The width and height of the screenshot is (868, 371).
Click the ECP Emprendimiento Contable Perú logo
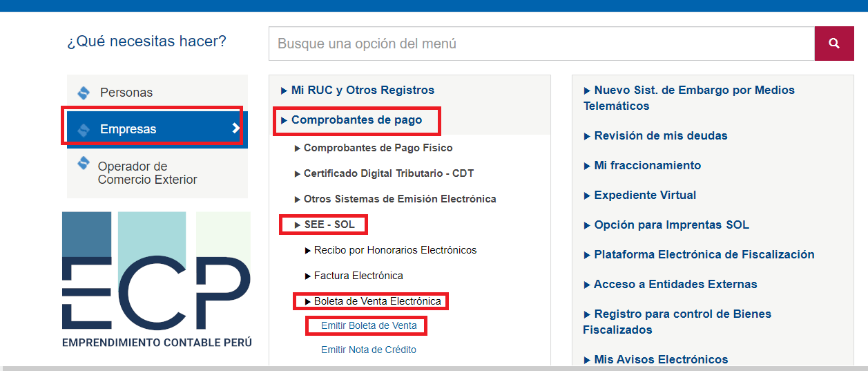click(x=157, y=280)
